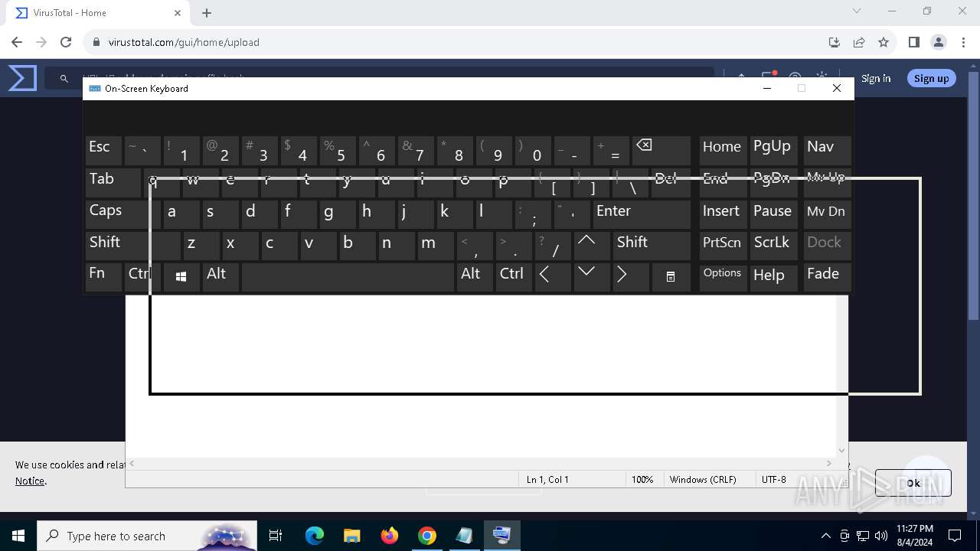Viewport: 980px width, 551px height.
Task: Toggle the Fn key
Action: coord(103,277)
